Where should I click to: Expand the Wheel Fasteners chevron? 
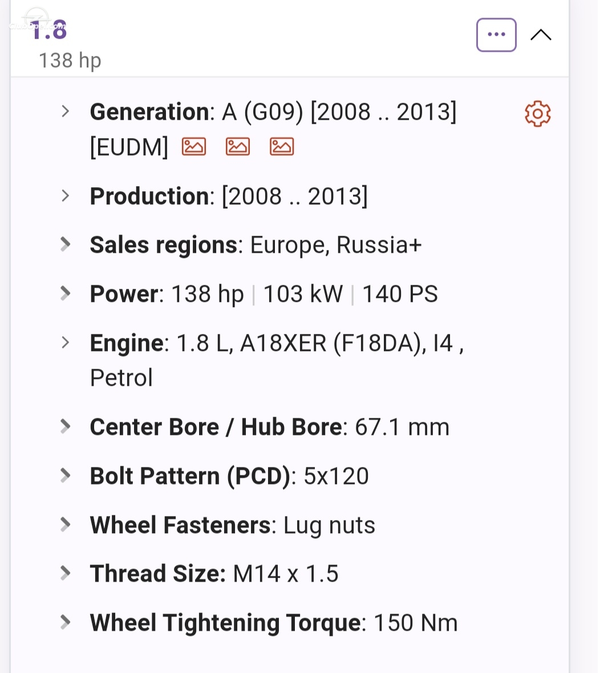(65, 525)
